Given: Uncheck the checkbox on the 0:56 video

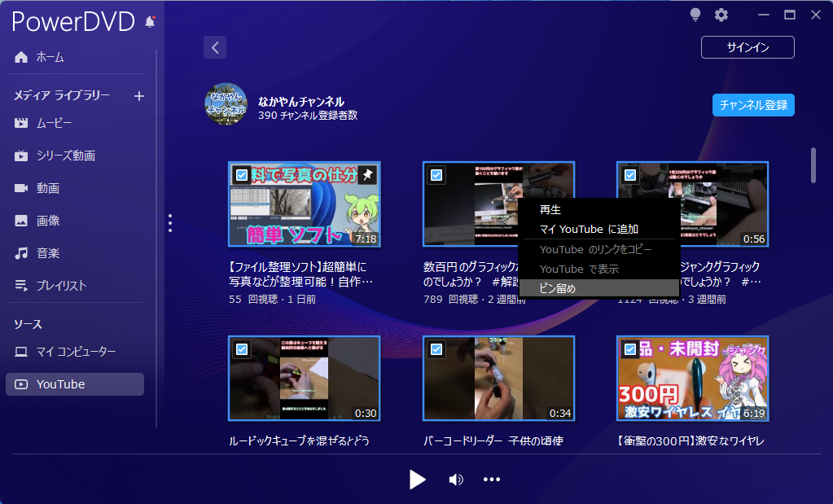Looking at the screenshot, I should click(x=630, y=175).
